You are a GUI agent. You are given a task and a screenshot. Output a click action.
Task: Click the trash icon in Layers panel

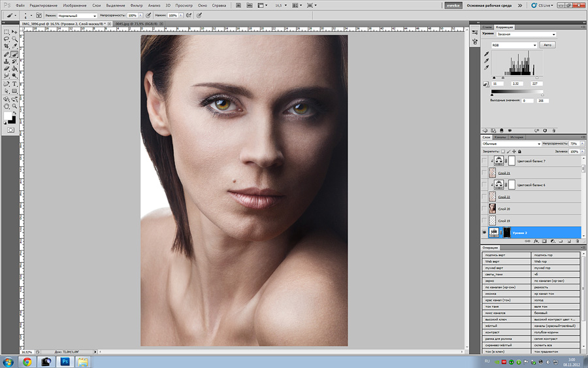[577, 241]
